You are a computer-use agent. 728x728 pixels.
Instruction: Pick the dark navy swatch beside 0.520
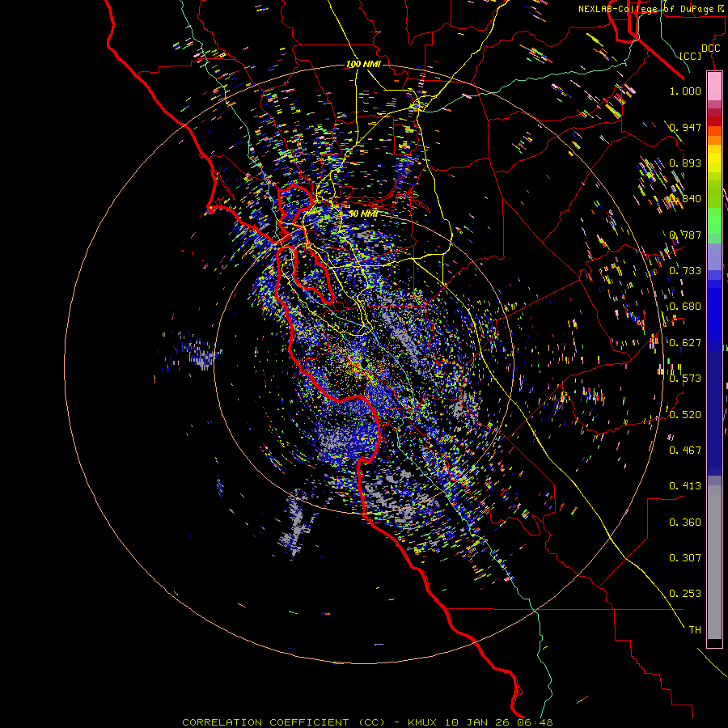(714, 408)
